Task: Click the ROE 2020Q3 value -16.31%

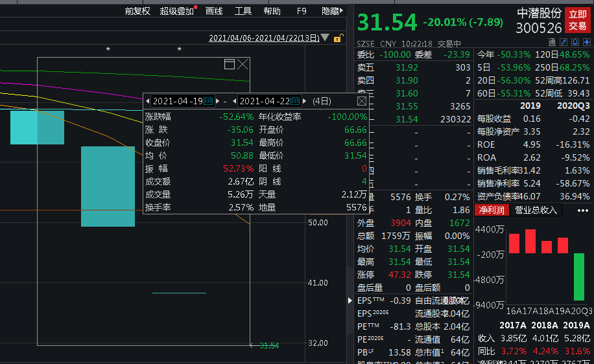Action: click(573, 144)
